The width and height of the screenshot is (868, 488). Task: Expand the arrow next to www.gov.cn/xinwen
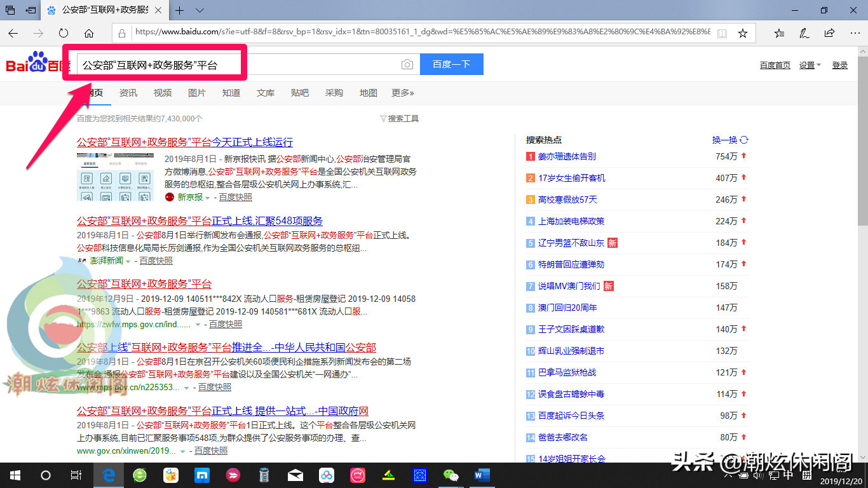[183, 451]
